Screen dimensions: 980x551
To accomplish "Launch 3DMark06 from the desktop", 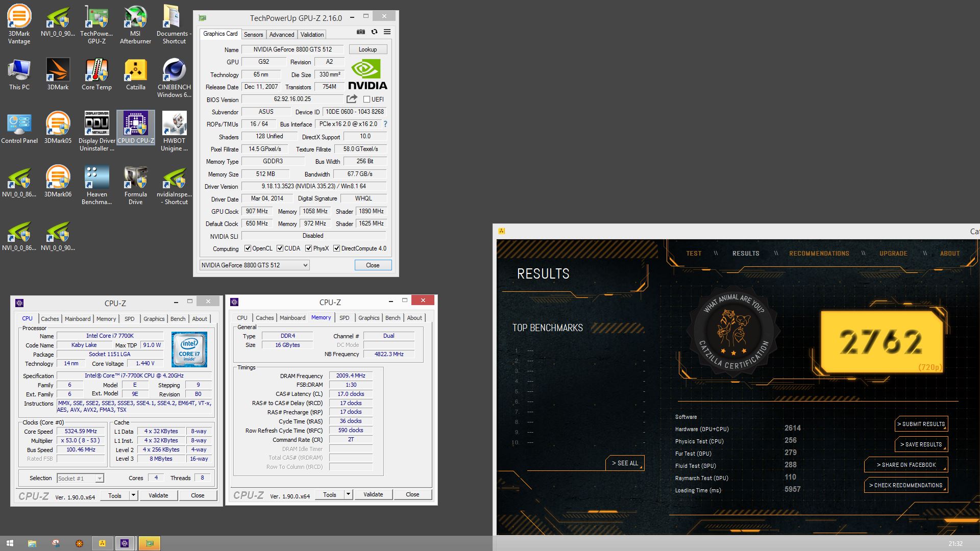I will [58, 181].
